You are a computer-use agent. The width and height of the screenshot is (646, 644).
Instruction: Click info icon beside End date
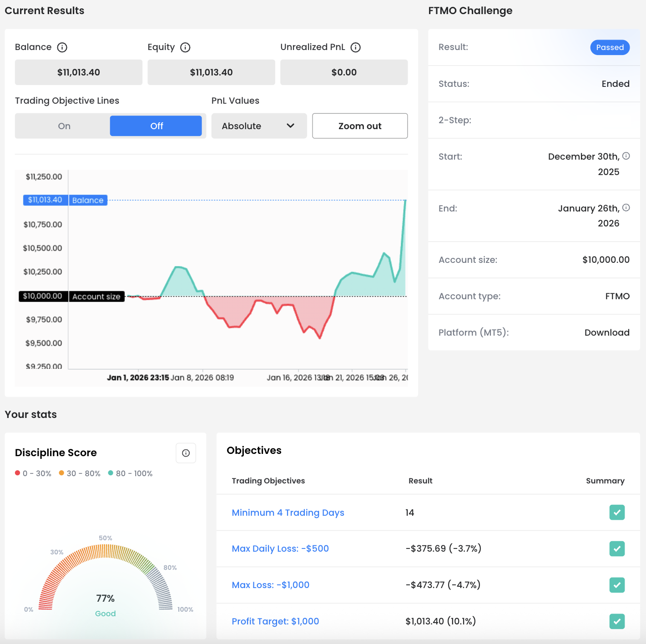626,208
